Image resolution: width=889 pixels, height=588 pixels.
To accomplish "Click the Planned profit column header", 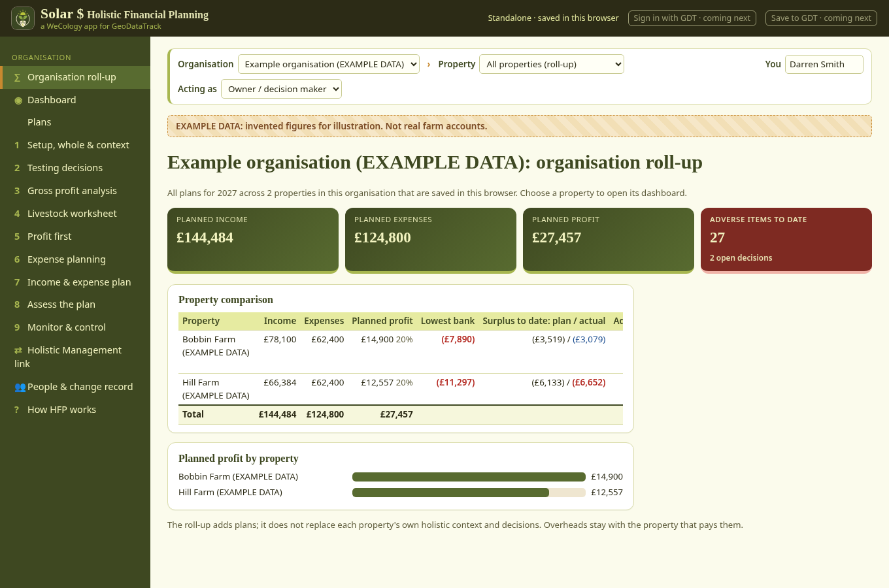I will coord(382,321).
